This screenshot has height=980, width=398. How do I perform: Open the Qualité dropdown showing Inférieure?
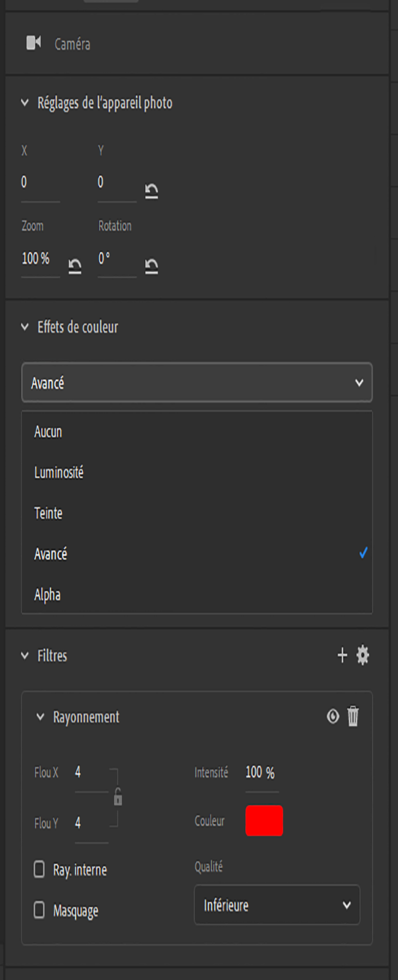[x=276, y=905]
